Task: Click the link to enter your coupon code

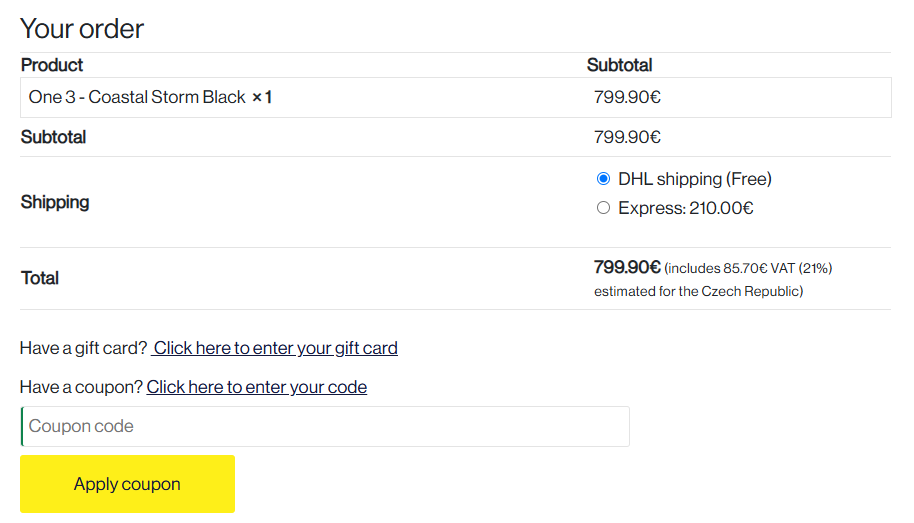Action: point(257,387)
